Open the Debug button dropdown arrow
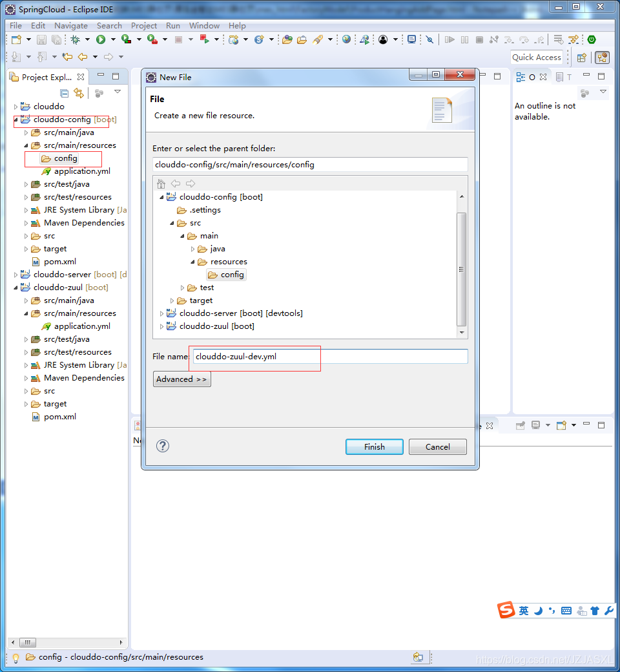Screen dimensions: 620x672 [87, 40]
